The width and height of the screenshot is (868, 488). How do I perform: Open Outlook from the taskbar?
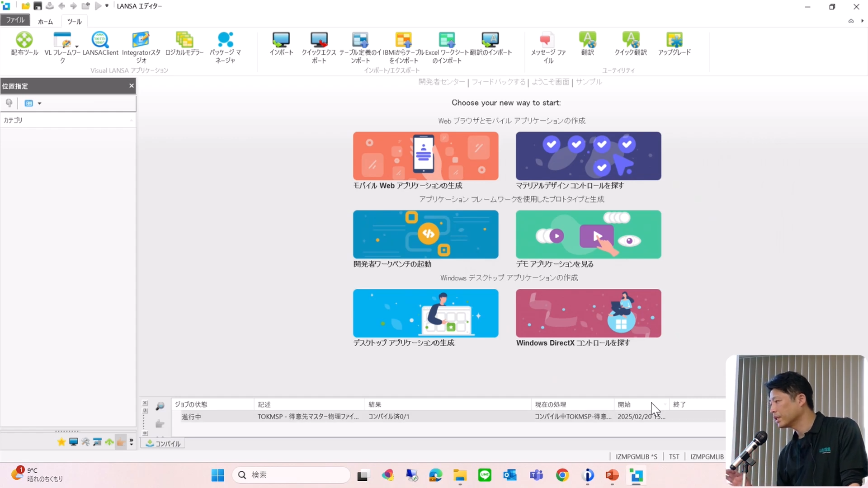coord(510,475)
